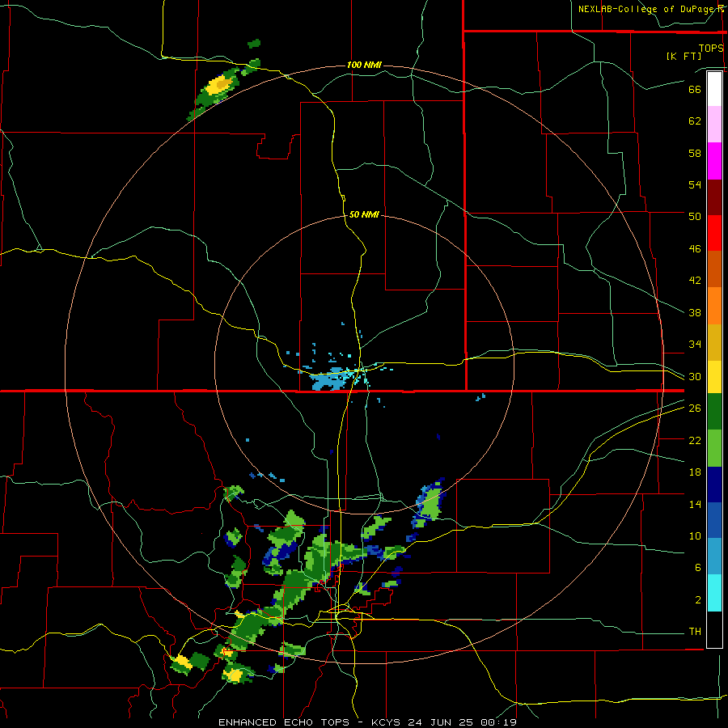Select the "66" legend value
Image resolution: width=728 pixels, height=728 pixels.
point(695,89)
